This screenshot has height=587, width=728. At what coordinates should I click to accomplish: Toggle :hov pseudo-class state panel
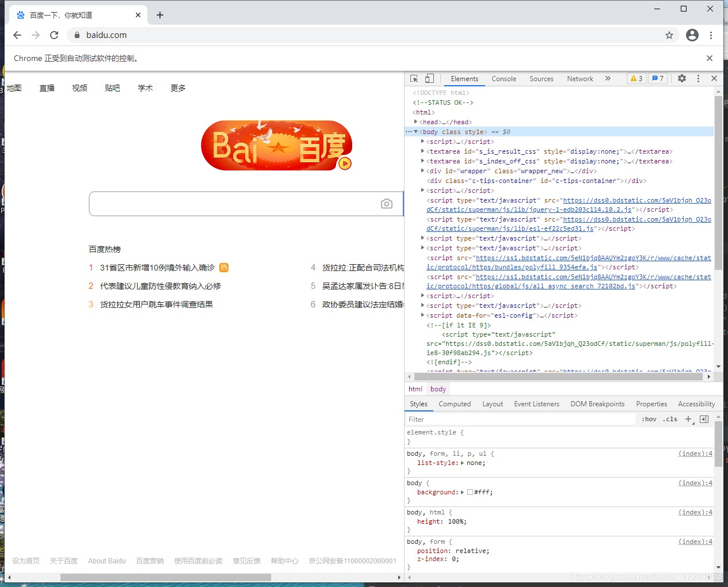coord(649,419)
